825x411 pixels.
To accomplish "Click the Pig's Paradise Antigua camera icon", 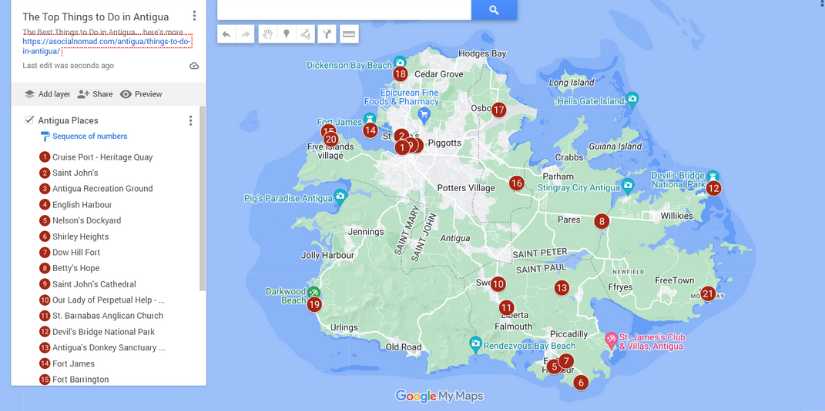I will coord(340,196).
